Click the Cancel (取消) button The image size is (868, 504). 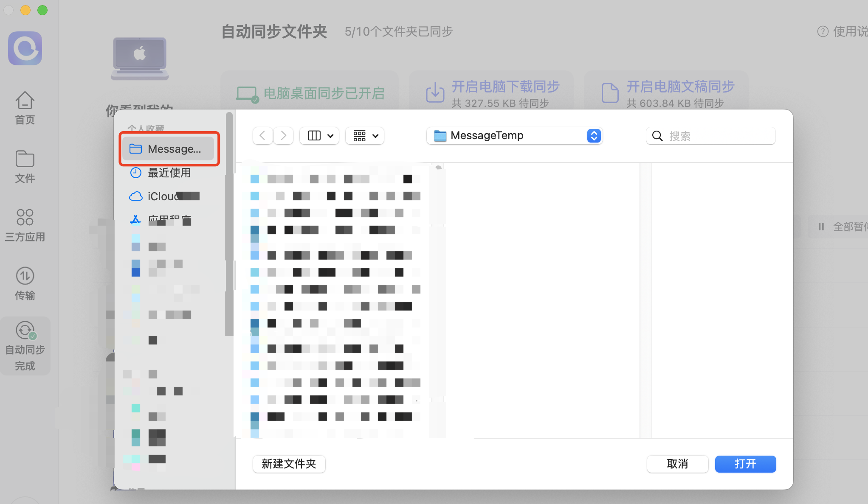(677, 464)
